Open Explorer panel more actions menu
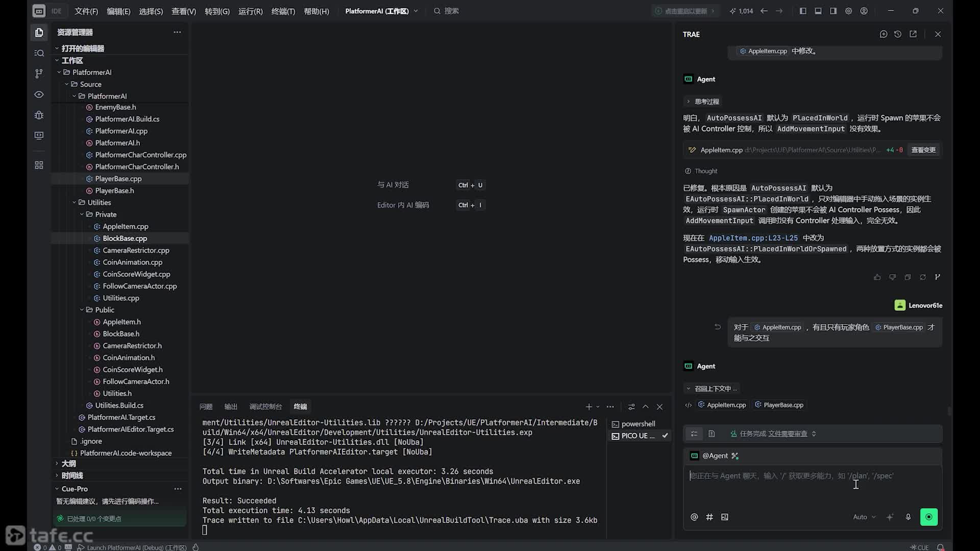 tap(177, 32)
